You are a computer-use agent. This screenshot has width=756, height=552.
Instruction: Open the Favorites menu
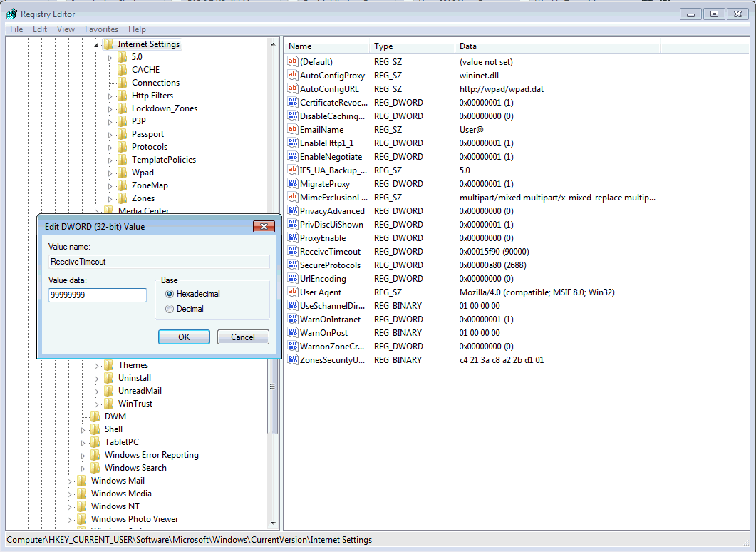tap(101, 29)
